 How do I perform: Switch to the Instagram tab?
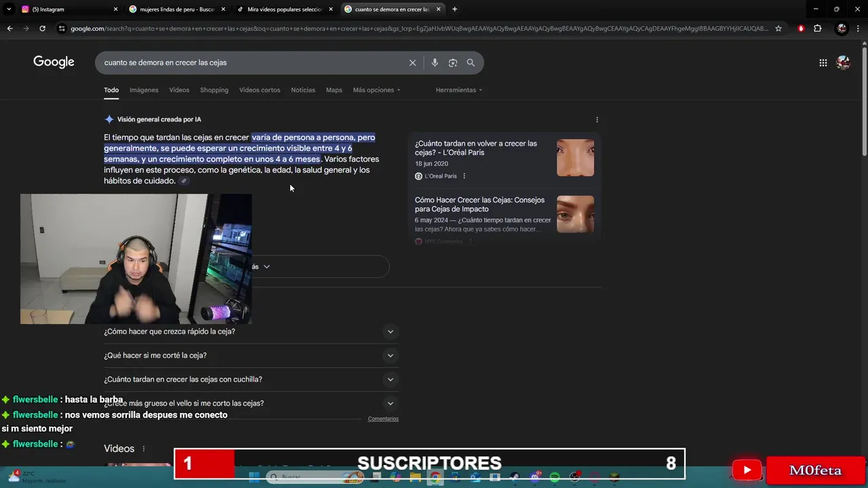(x=68, y=9)
